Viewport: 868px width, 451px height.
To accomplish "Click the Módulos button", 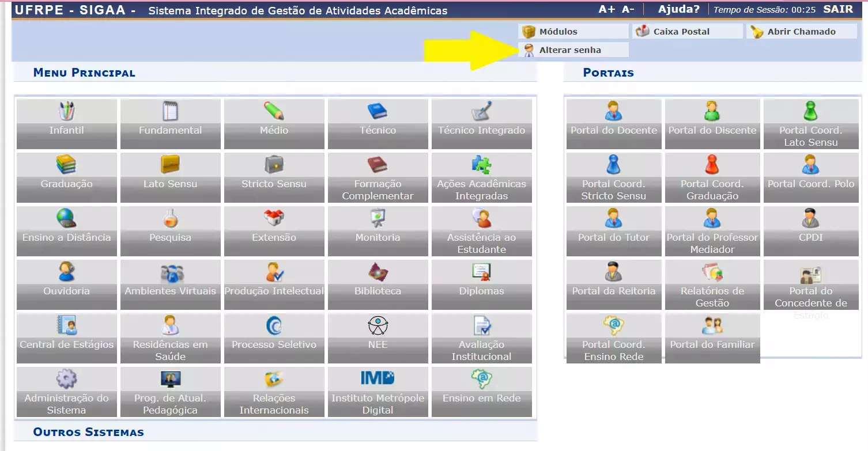I will (557, 32).
